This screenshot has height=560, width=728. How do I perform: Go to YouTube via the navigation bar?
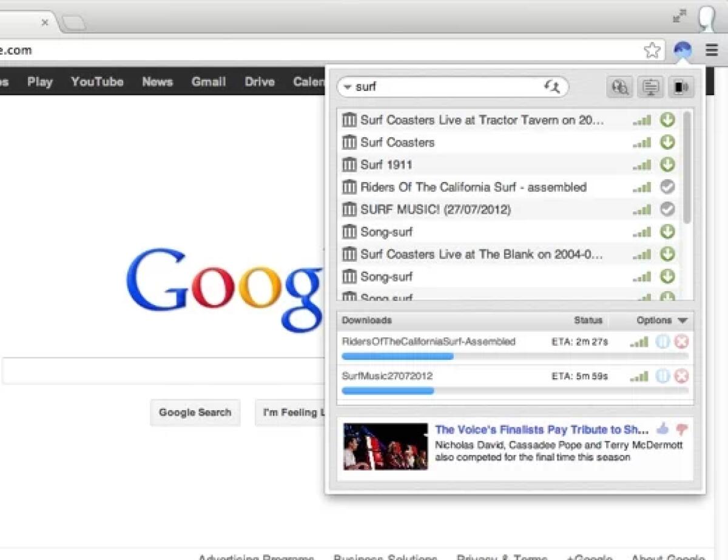coord(97,82)
